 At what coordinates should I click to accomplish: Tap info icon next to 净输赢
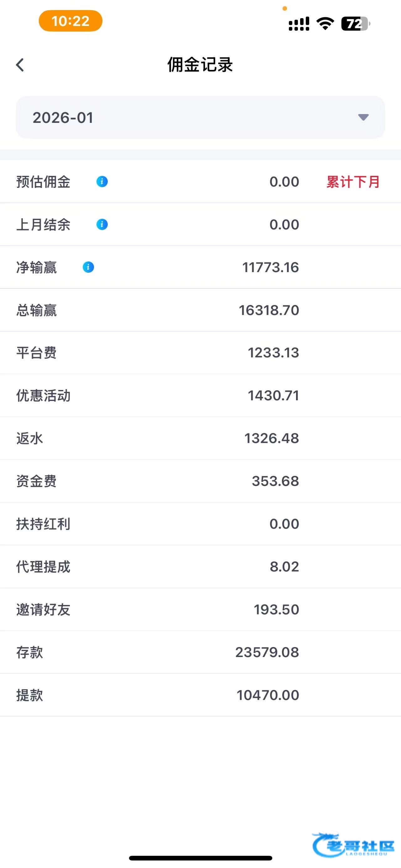[x=88, y=267]
